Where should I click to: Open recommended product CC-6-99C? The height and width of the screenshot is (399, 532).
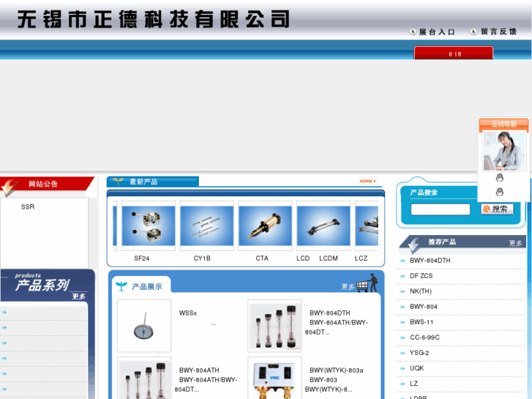pyautogui.click(x=424, y=338)
